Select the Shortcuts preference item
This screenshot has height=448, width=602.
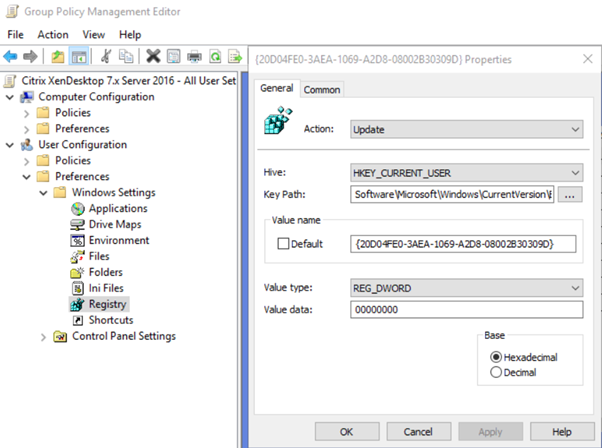click(x=110, y=320)
